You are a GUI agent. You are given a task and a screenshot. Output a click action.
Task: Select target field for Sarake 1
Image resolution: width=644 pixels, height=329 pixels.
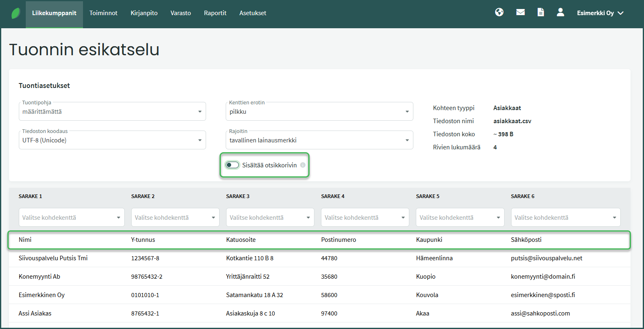[x=72, y=217]
